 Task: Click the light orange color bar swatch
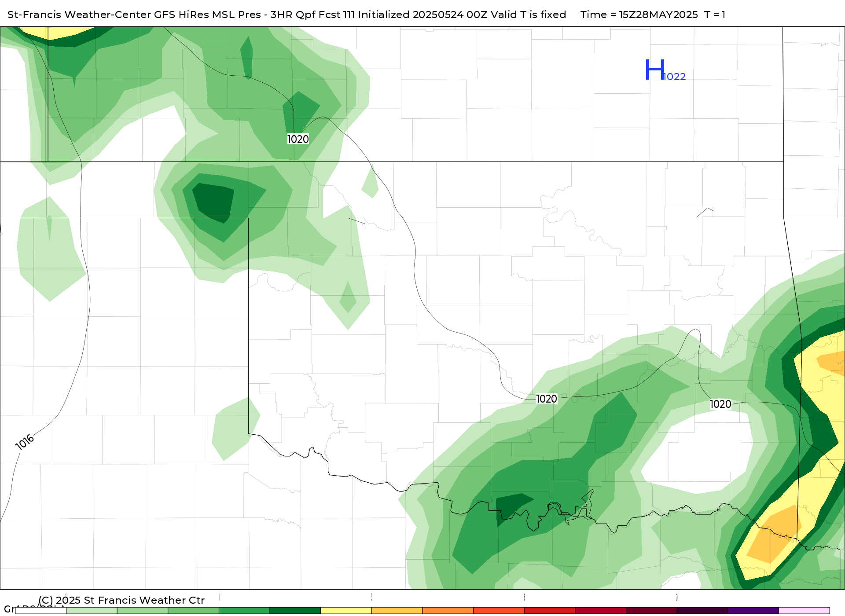397,611
